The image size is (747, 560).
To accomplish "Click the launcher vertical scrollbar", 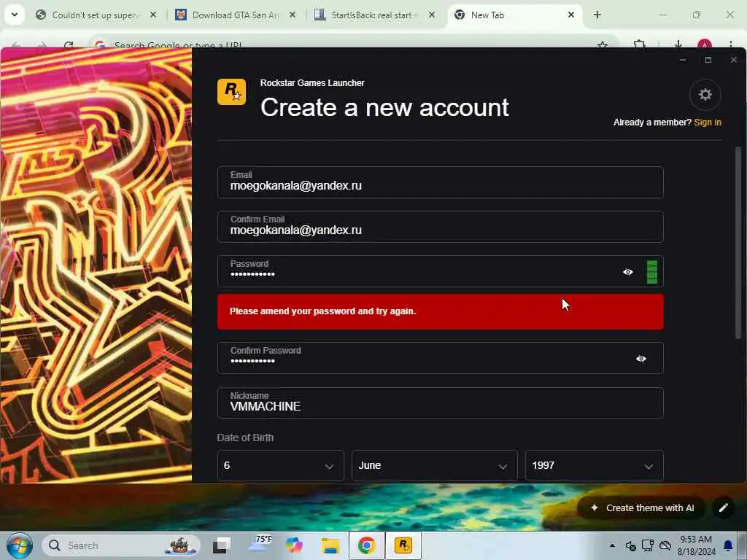I will point(738,243).
